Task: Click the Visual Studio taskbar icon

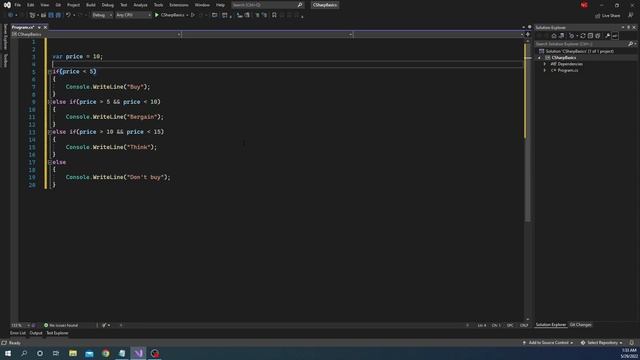Action: [x=138, y=353]
